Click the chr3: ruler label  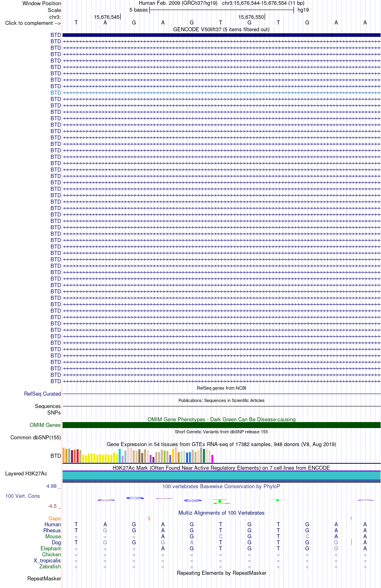55,17
